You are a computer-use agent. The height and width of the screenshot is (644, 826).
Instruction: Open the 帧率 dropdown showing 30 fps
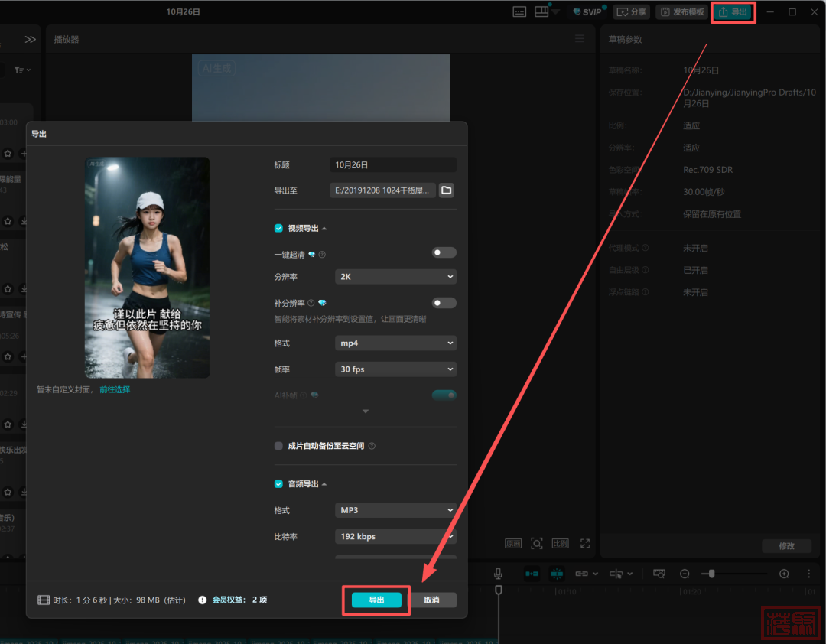pos(395,369)
